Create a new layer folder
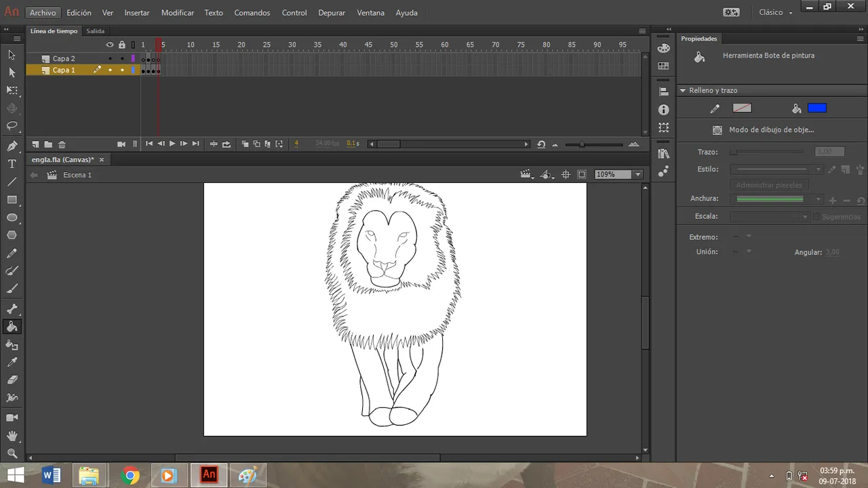This screenshot has height=488, width=868. [x=48, y=144]
